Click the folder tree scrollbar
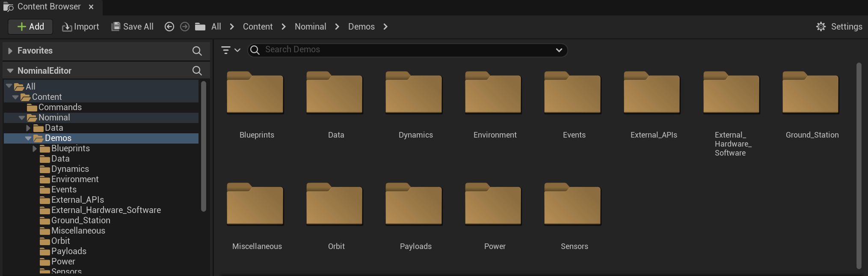 tap(204, 146)
